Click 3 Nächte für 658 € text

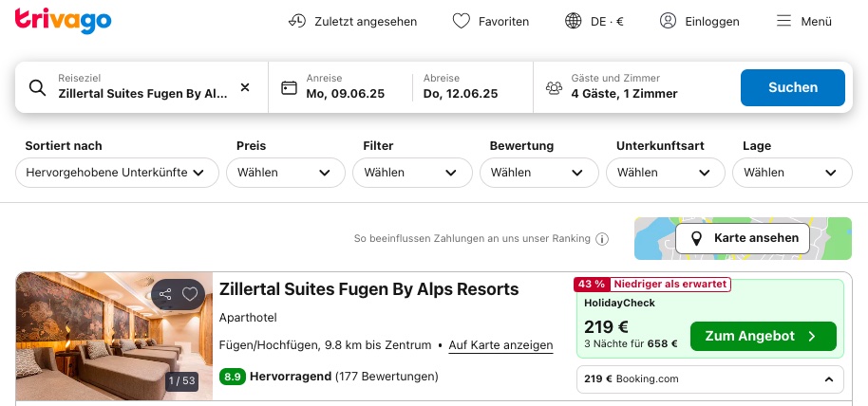pyautogui.click(x=631, y=343)
